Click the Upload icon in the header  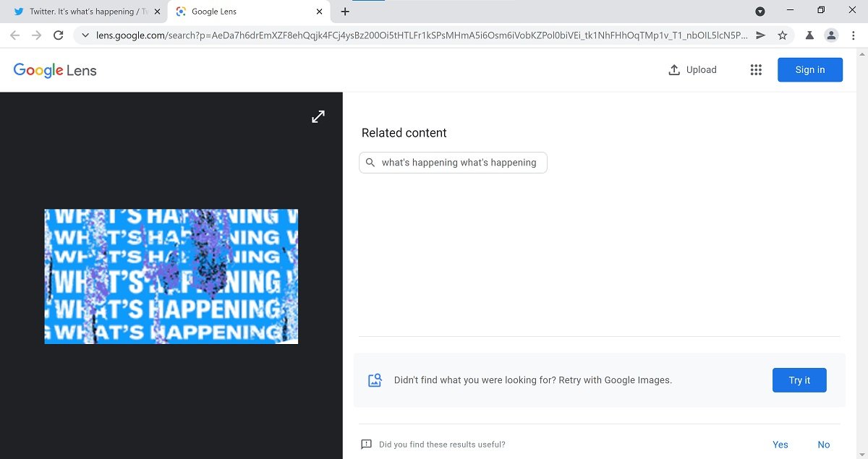click(674, 70)
